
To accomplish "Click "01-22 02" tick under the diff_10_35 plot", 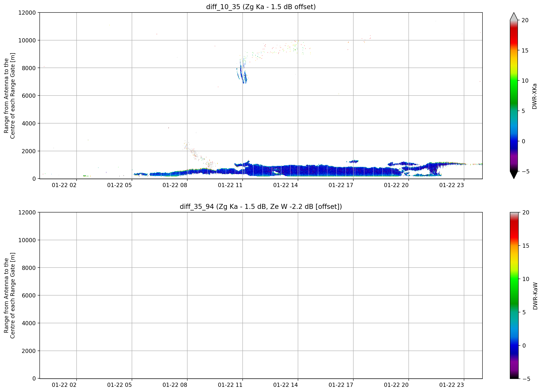I will (64, 185).
